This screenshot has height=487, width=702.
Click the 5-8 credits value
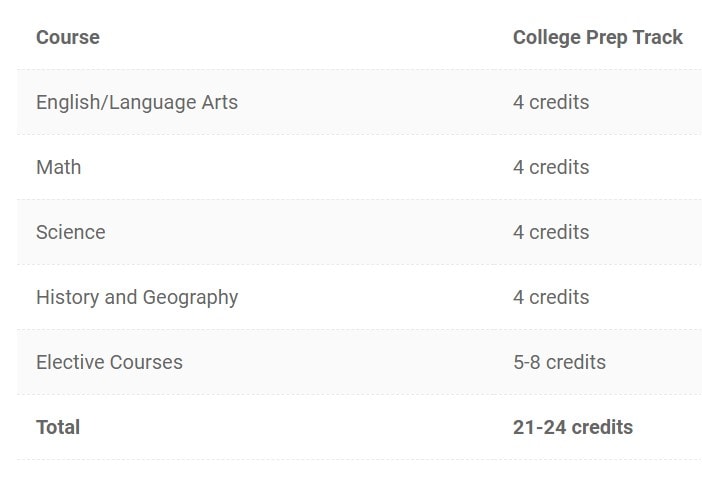[560, 362]
